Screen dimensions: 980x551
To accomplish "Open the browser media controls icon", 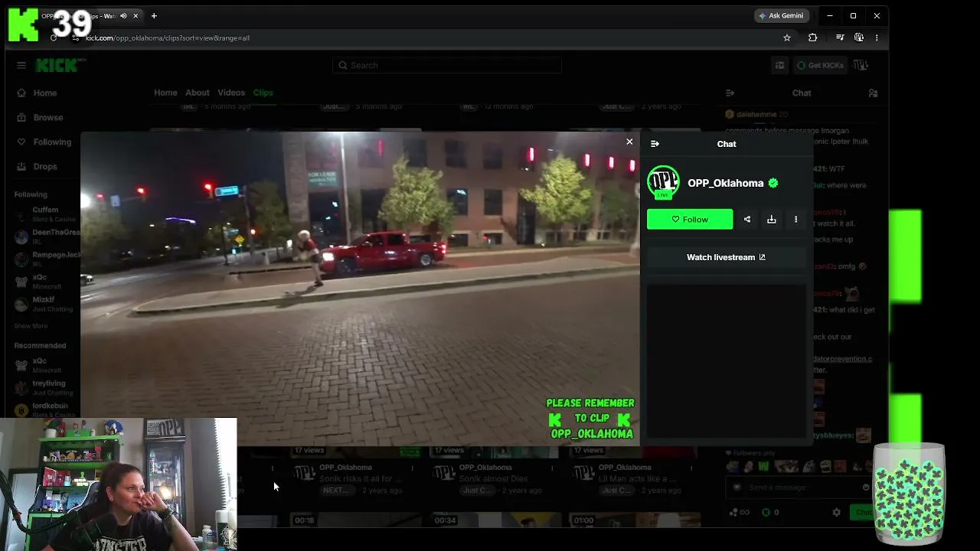I will (840, 37).
